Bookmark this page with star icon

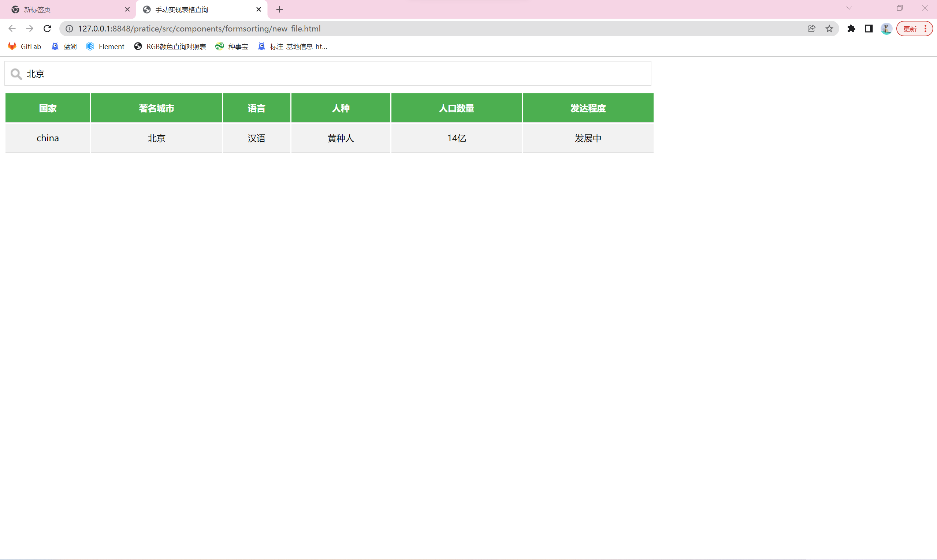(x=829, y=29)
